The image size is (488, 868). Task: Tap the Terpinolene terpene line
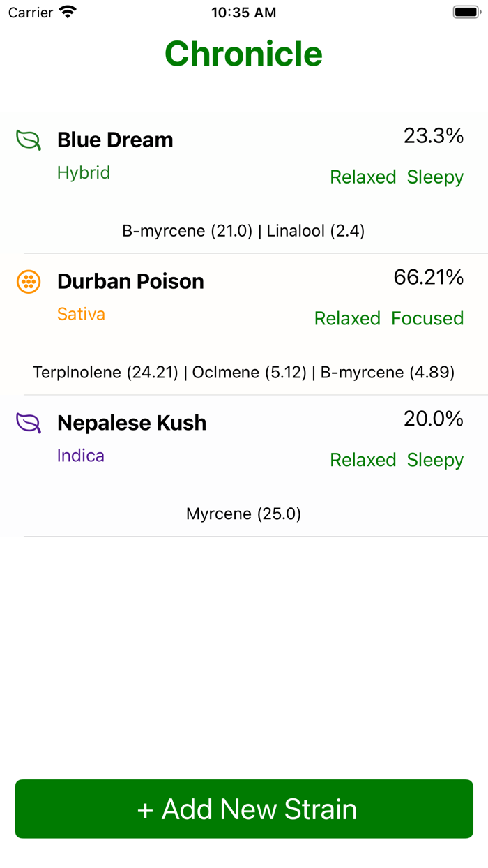tap(243, 373)
